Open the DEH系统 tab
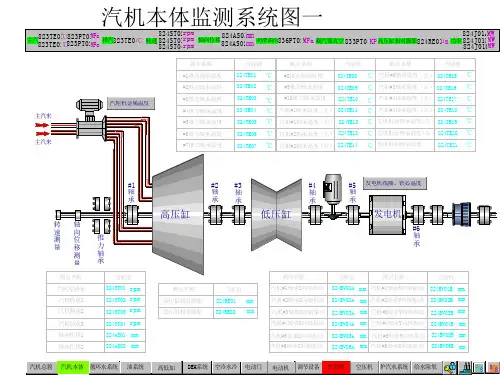 click(x=197, y=367)
